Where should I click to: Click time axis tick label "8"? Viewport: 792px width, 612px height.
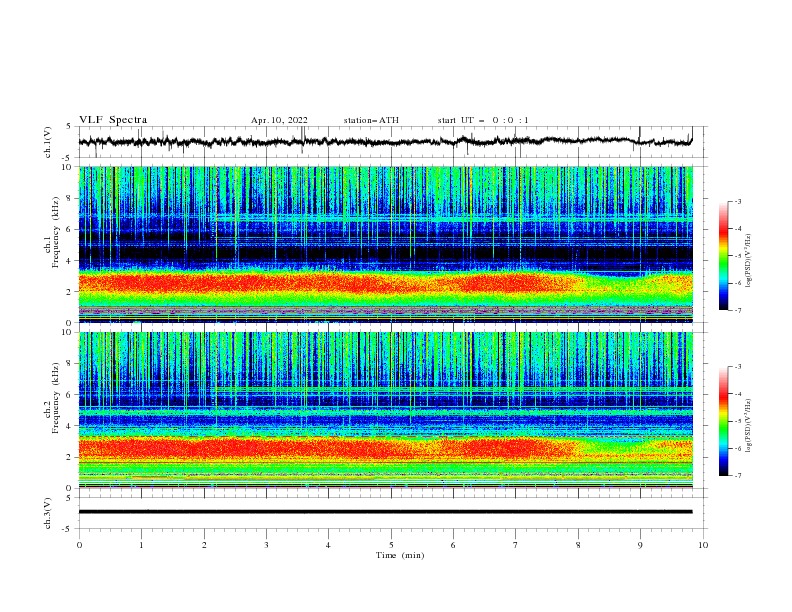pyautogui.click(x=578, y=545)
